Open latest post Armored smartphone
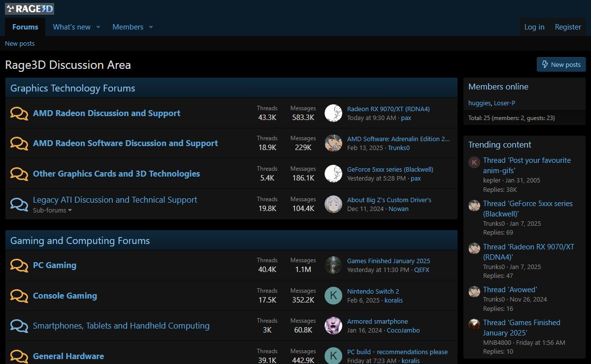591x364 pixels. tap(377, 322)
